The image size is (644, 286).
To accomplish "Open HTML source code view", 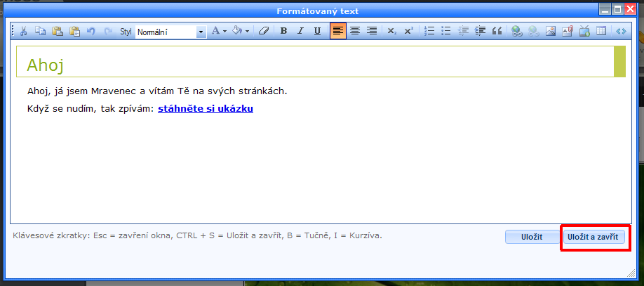I will point(620,31).
